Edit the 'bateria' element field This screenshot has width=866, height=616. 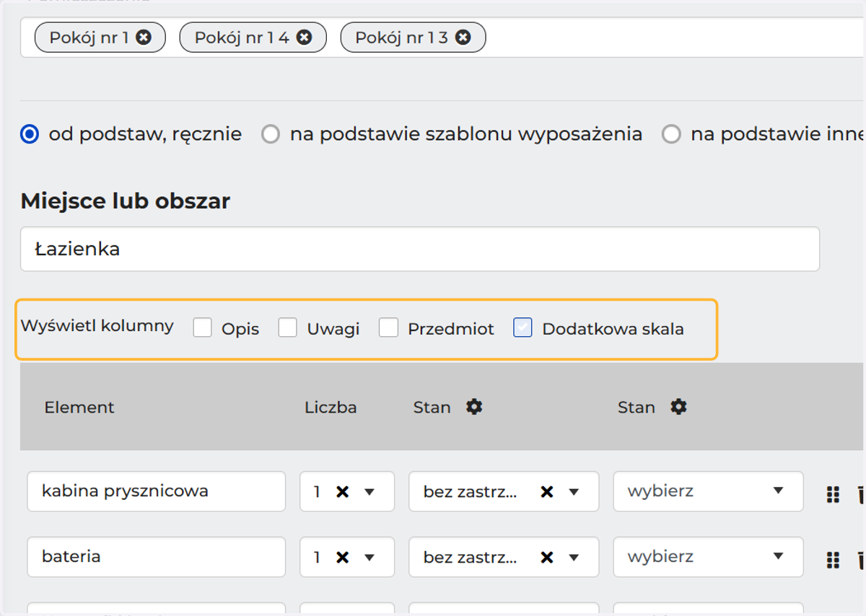tap(157, 557)
